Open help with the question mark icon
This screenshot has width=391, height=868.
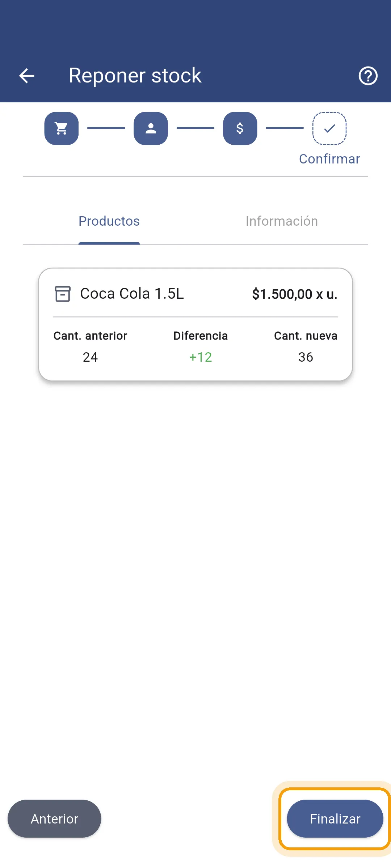(368, 76)
